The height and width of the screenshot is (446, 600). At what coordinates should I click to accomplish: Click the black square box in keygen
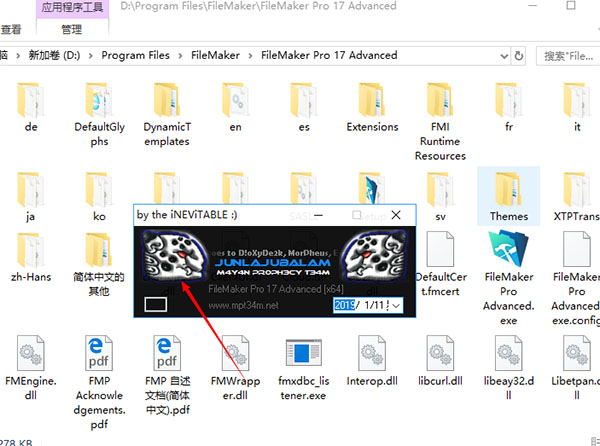tap(155, 305)
